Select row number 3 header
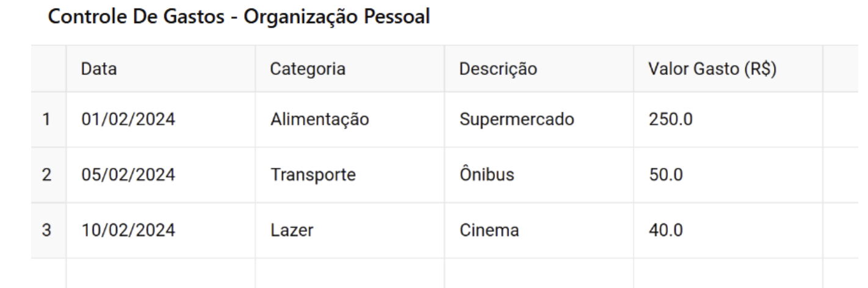 click(x=48, y=231)
